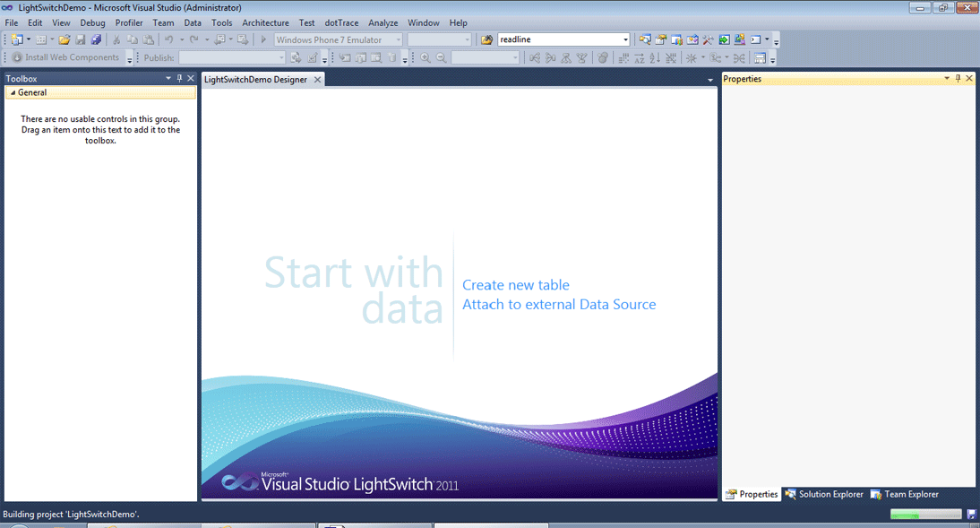
Task: Open the Debug menu
Action: point(92,22)
